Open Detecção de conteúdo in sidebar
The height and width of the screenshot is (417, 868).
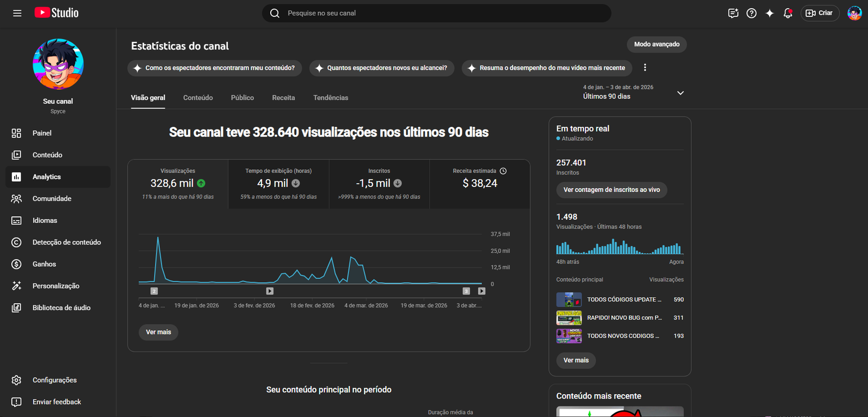pos(66,242)
